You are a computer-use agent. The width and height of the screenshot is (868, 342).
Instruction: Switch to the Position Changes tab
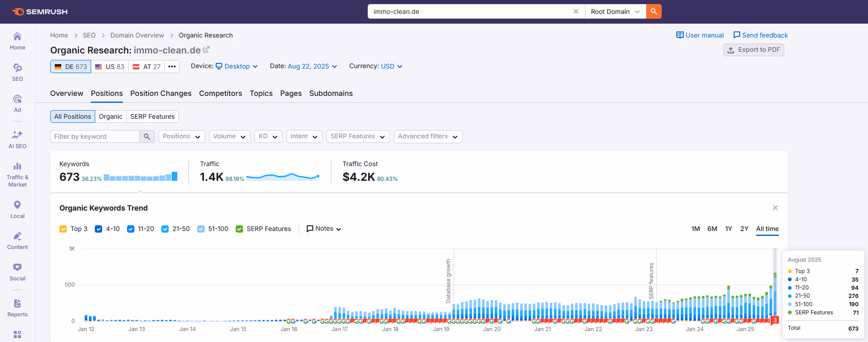[x=161, y=94]
